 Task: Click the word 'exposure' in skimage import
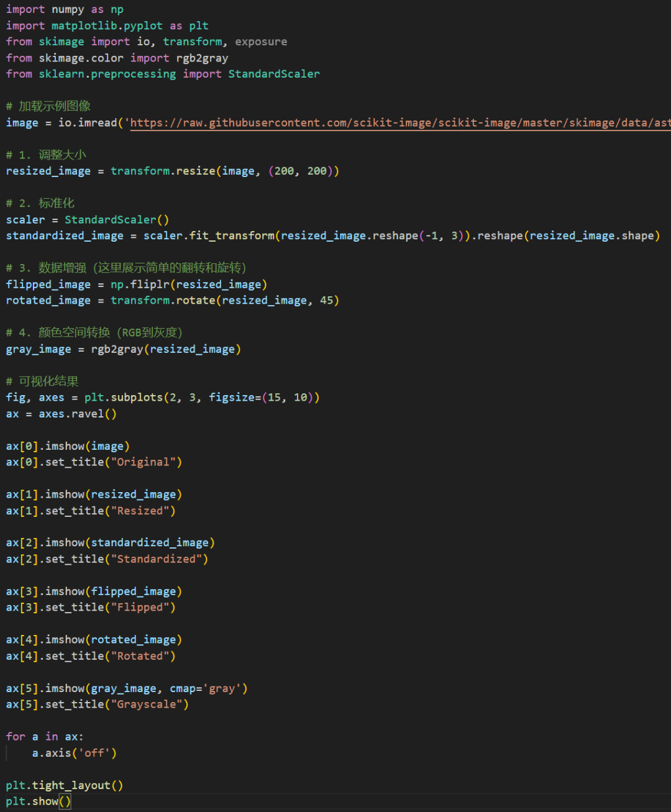[261, 42]
